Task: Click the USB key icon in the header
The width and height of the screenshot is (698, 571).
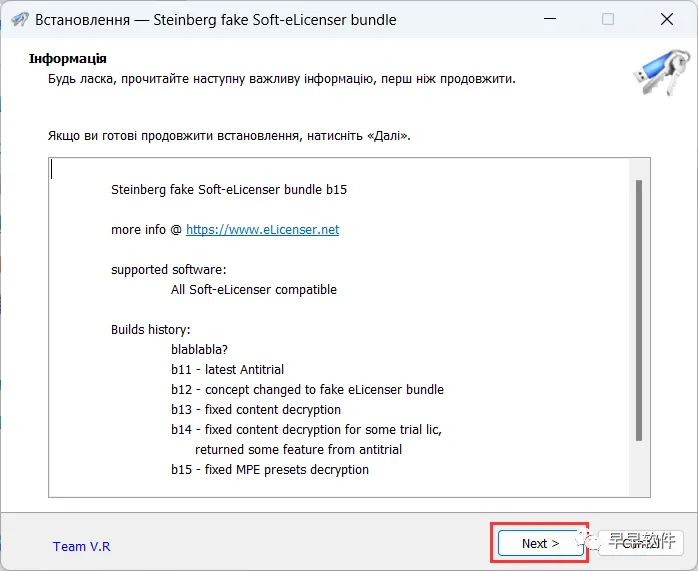Action: [662, 72]
